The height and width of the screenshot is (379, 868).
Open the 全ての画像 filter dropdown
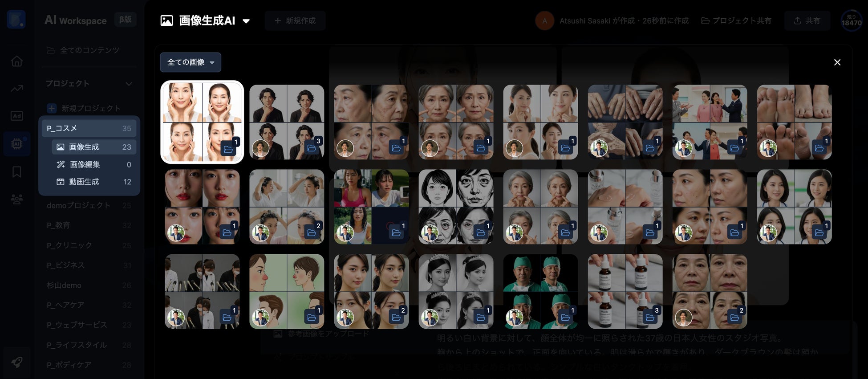click(x=191, y=62)
